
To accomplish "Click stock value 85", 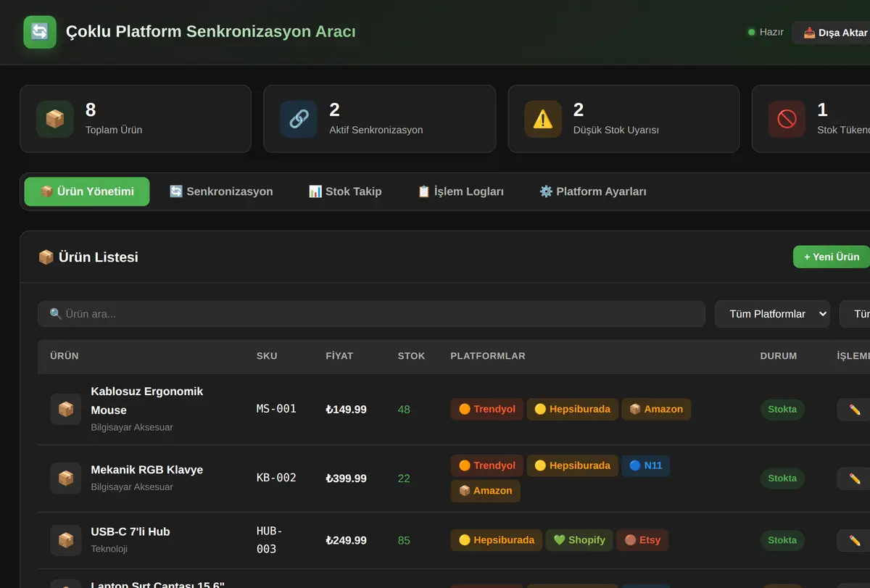I will (x=404, y=540).
